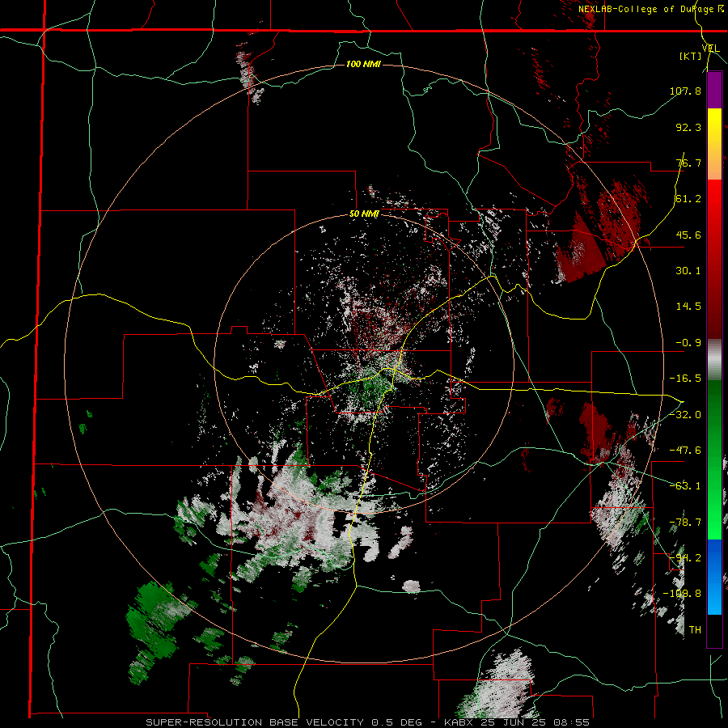
Task: Click the -0.9 velocity scale value
Action: 688,343
